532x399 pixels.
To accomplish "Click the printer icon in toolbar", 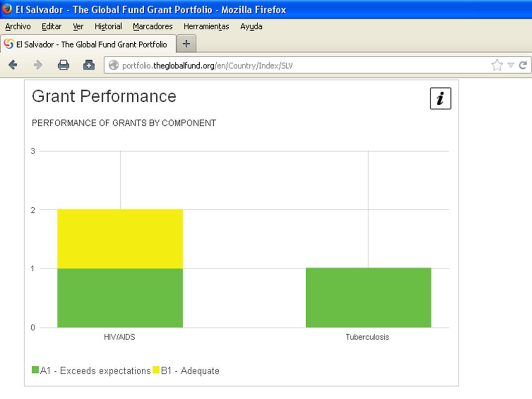I will click(63, 65).
